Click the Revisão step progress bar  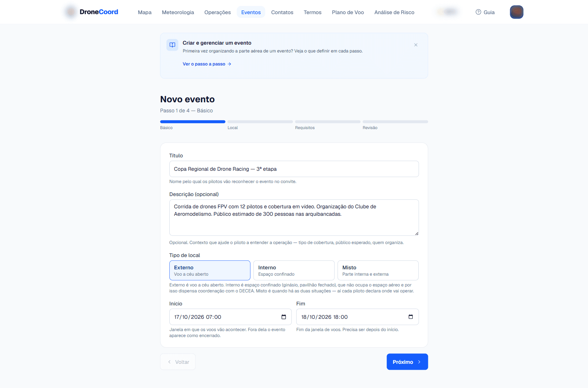point(395,122)
